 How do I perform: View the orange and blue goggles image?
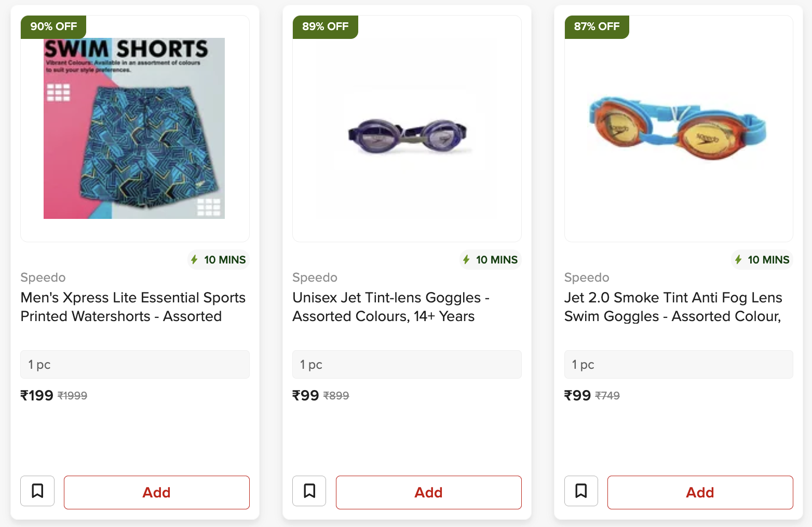(678, 128)
